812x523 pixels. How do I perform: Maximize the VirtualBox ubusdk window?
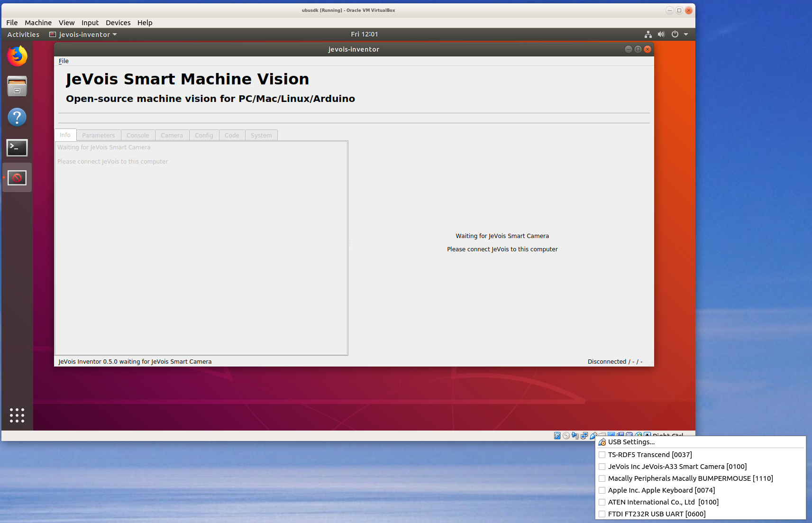coord(679,10)
